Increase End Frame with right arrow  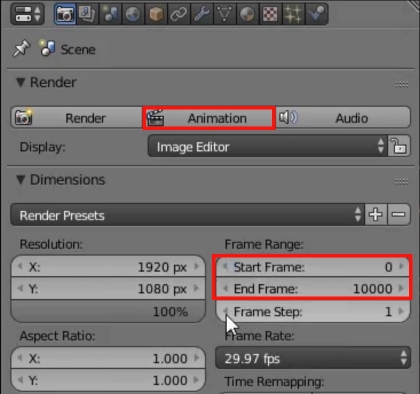[x=401, y=288]
